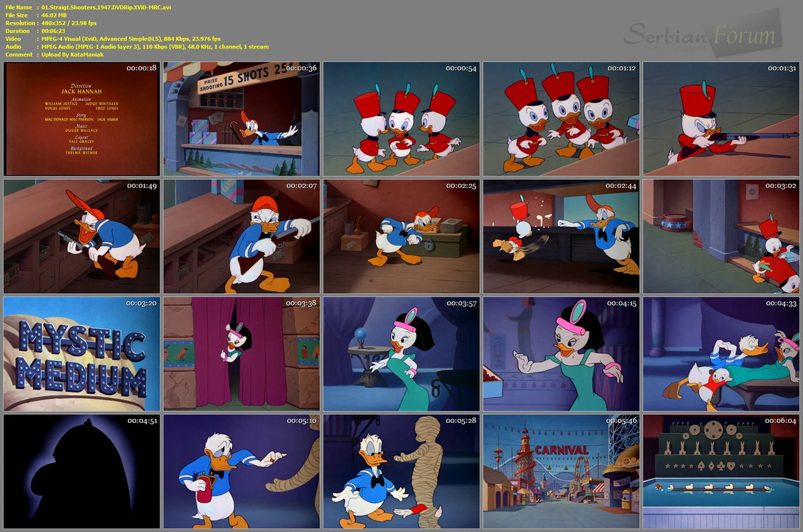Click the file name 01.Straigt.Shooters.1947.DVDRip.XViD-MRC.avi

click(106, 7)
